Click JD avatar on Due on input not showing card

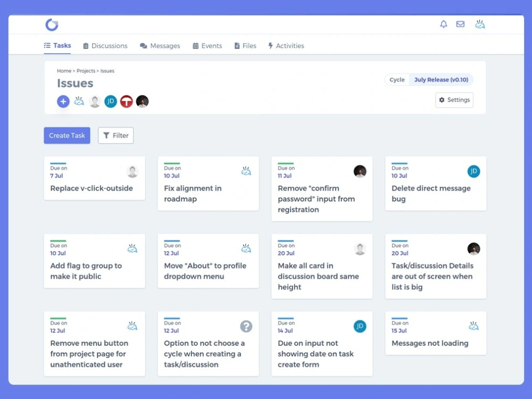pyautogui.click(x=360, y=326)
